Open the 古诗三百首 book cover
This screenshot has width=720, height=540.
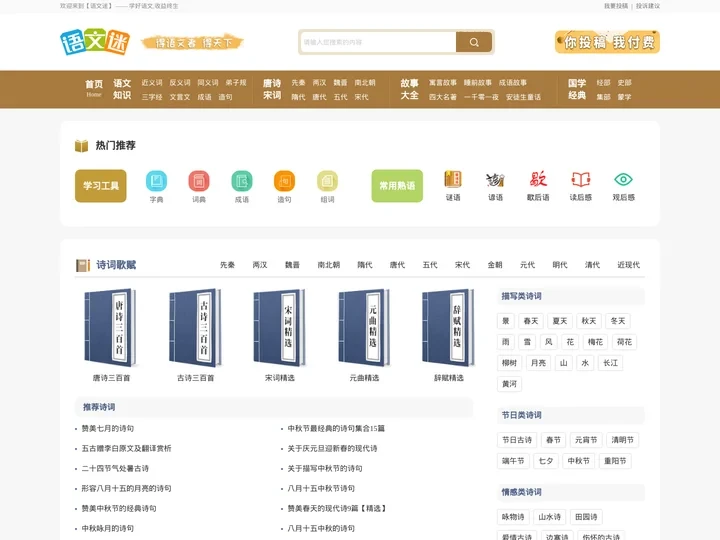point(196,328)
